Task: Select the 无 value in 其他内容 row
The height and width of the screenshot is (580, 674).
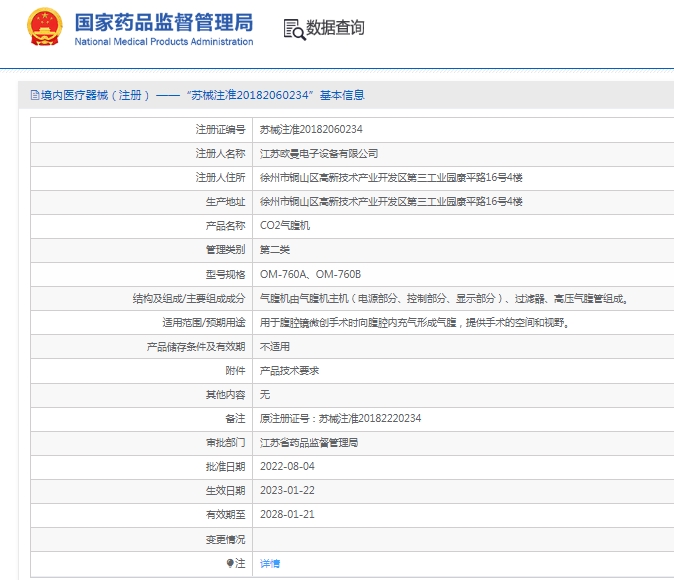Action: pos(265,395)
